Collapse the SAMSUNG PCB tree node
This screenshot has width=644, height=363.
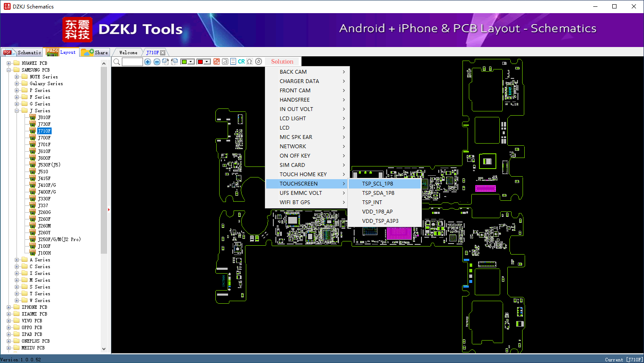[x=9, y=70]
